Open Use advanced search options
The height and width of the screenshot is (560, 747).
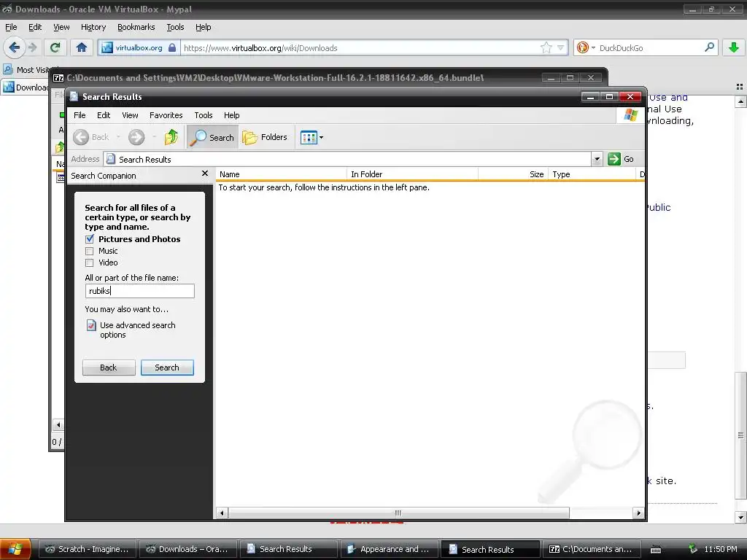pyautogui.click(x=131, y=330)
